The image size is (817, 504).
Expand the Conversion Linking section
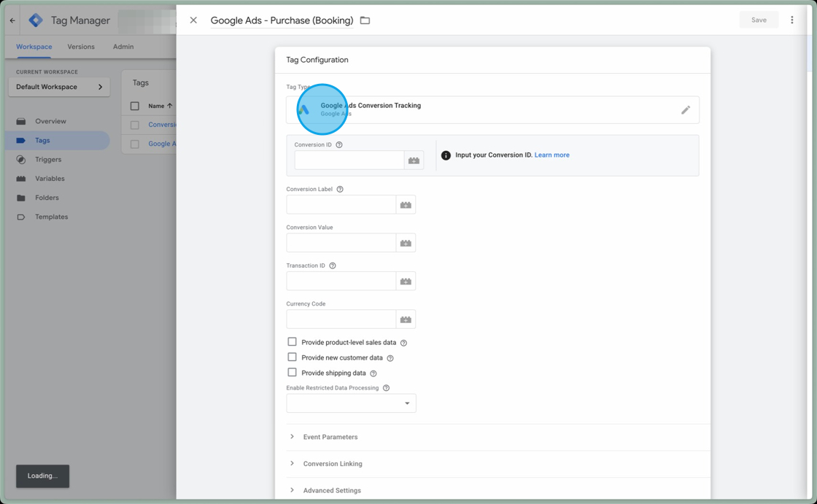point(332,464)
